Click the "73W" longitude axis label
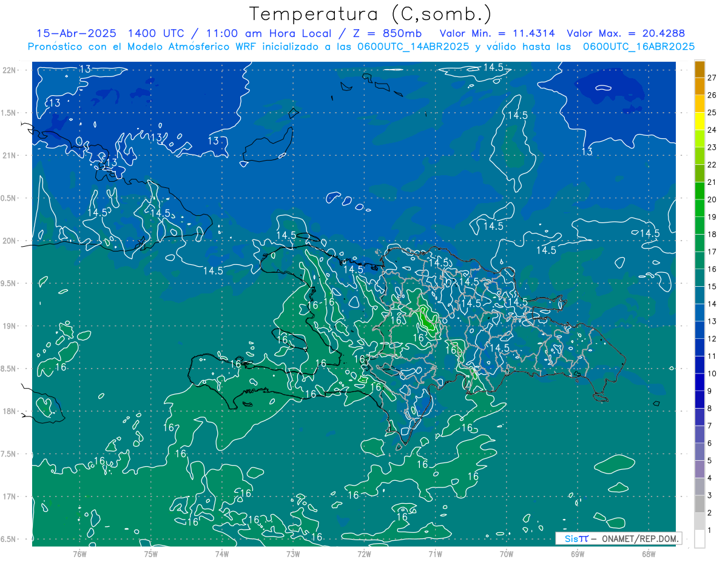The height and width of the screenshot is (562, 728). click(x=293, y=554)
